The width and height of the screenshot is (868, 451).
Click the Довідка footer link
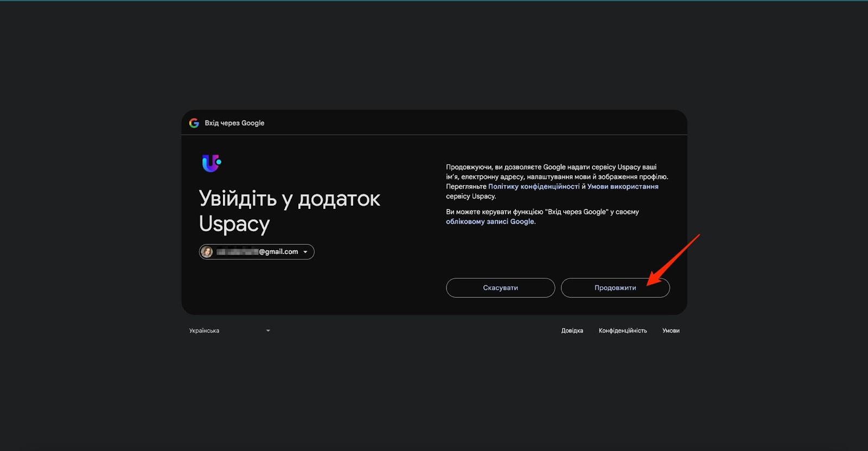coord(572,331)
